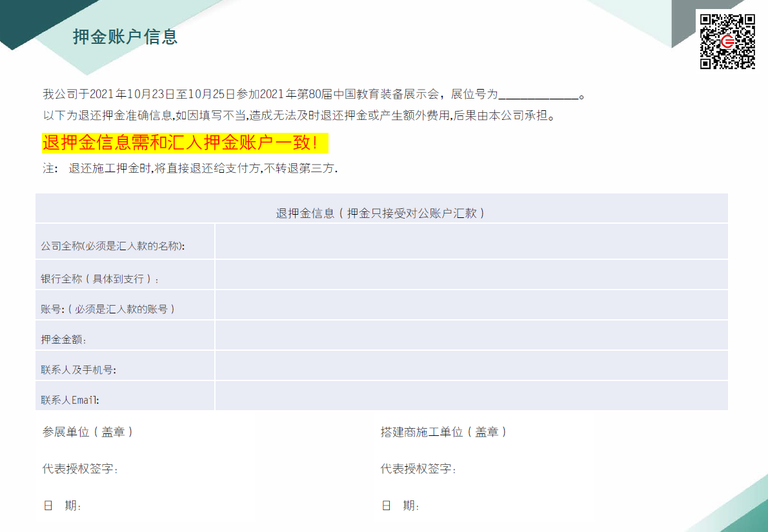768x532 pixels.
Task: Click the empty field beside 联系人及手机号
Action: coord(471,366)
